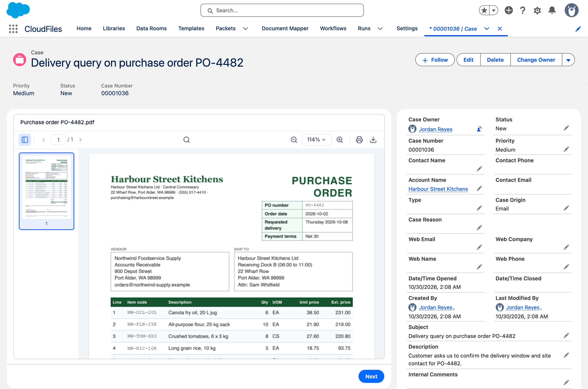588x389 pixels.
Task: Zoom in on the PDF
Action: pos(340,140)
